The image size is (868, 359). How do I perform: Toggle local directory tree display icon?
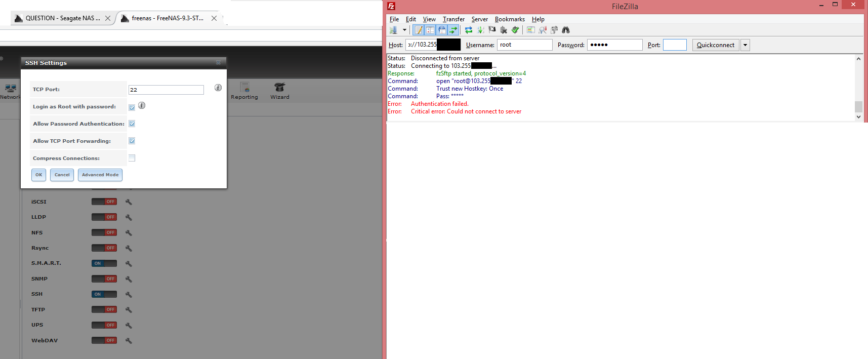tap(430, 30)
